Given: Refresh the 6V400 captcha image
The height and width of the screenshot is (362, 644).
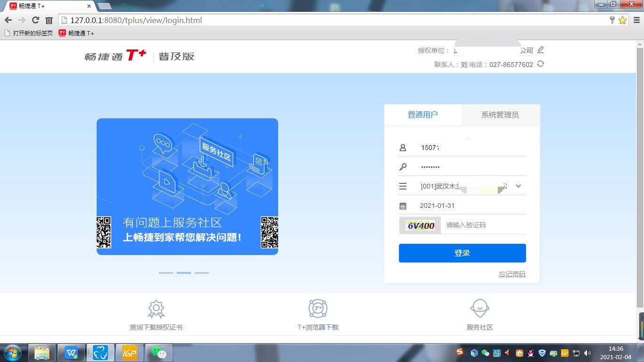Looking at the screenshot, I should pyautogui.click(x=420, y=225).
